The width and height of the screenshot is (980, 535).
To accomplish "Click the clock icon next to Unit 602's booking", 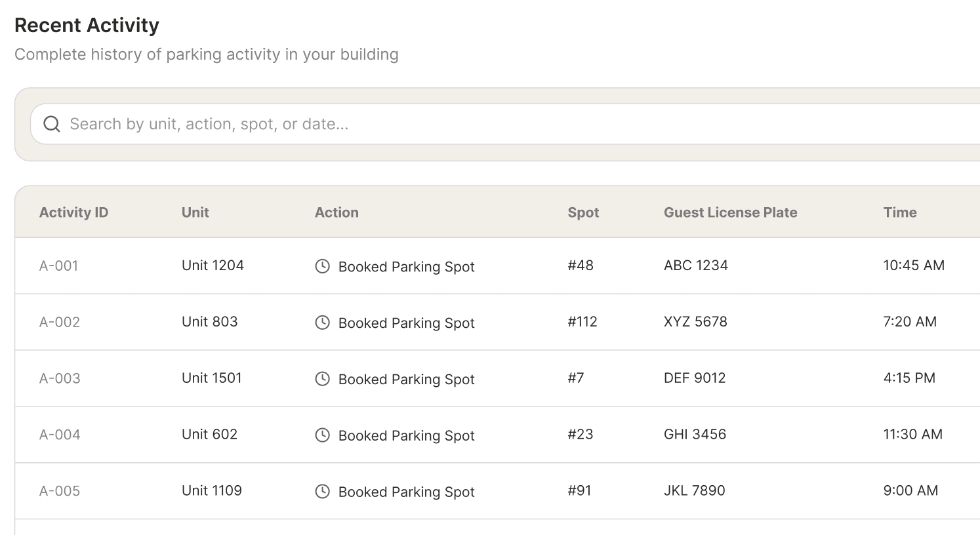I will (322, 435).
